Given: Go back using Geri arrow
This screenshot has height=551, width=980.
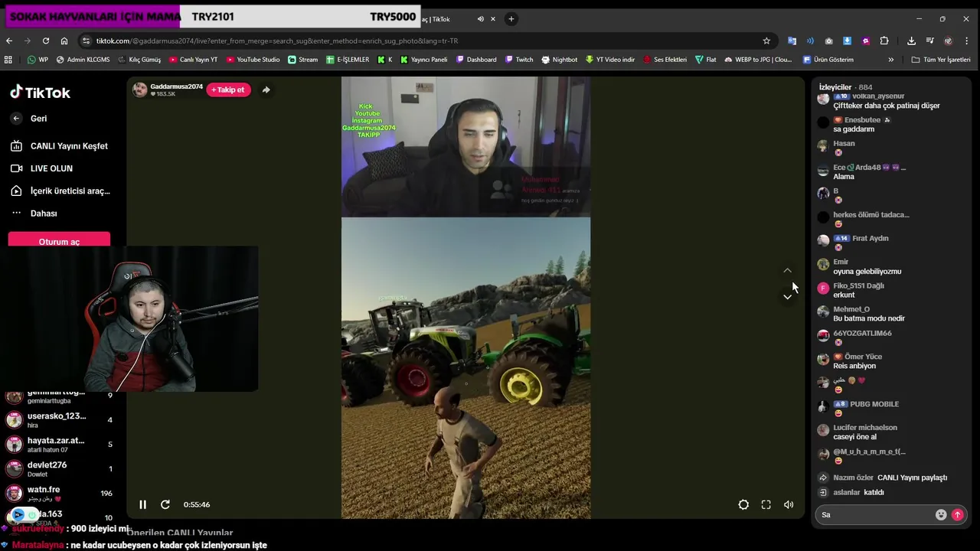Looking at the screenshot, I should click(x=16, y=119).
